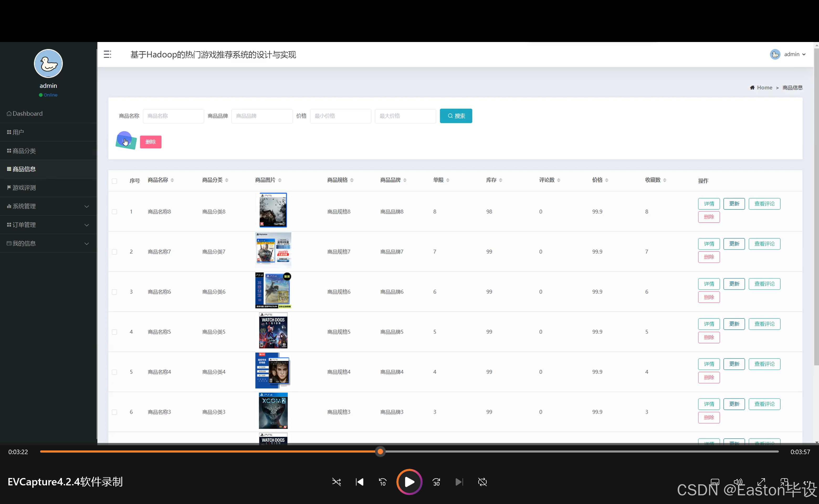This screenshot has width=819, height=504.
Task: Start video playback with the play button
Action: point(409,482)
